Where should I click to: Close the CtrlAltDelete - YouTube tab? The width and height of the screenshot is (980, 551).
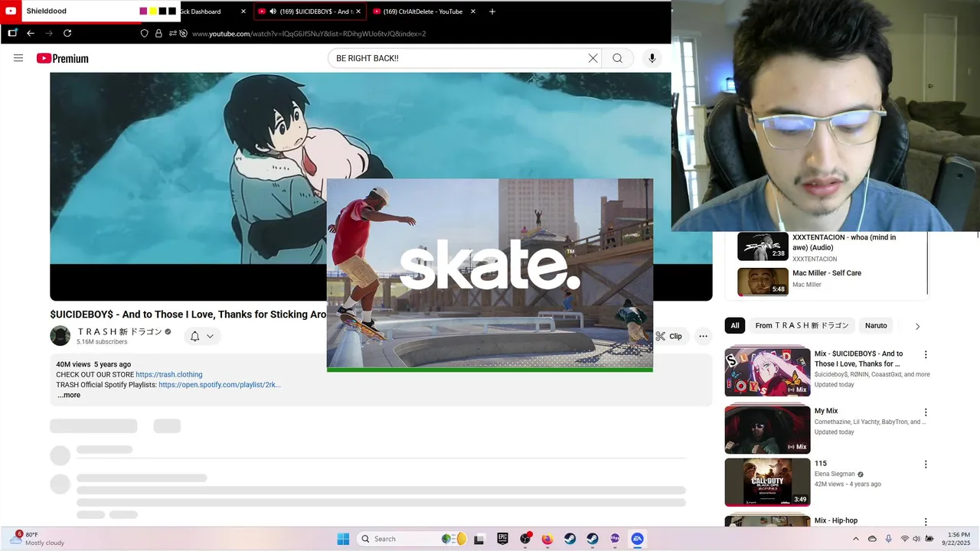click(x=473, y=11)
